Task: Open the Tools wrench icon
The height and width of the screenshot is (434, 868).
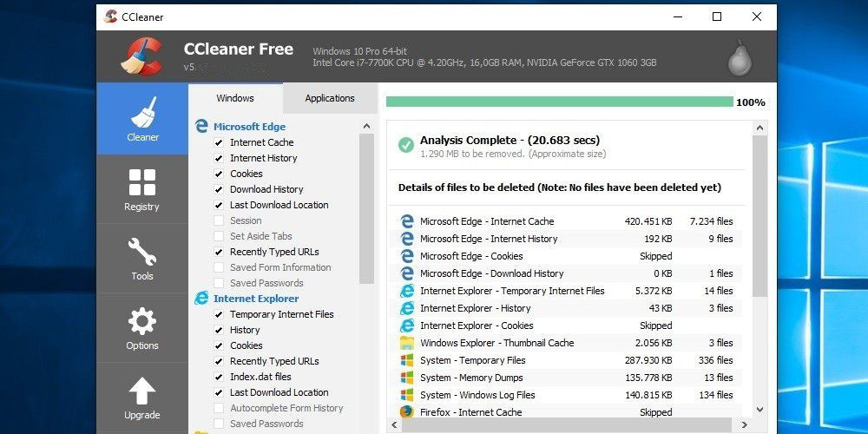Action: coord(142,252)
